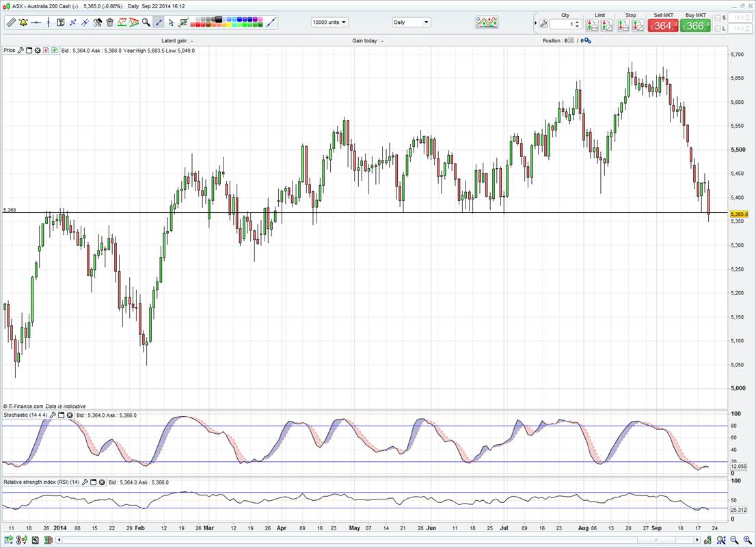756x548 pixels.
Task: Open the 10000 units dropdown
Action: [x=329, y=23]
